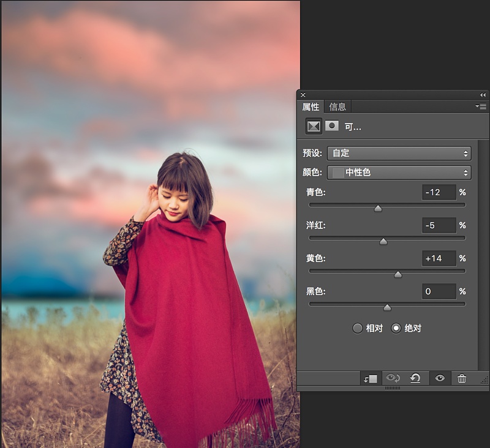Image resolution: width=490 pixels, height=448 pixels.
Task: Collapse the panel with the double arrows
Action: (x=483, y=95)
